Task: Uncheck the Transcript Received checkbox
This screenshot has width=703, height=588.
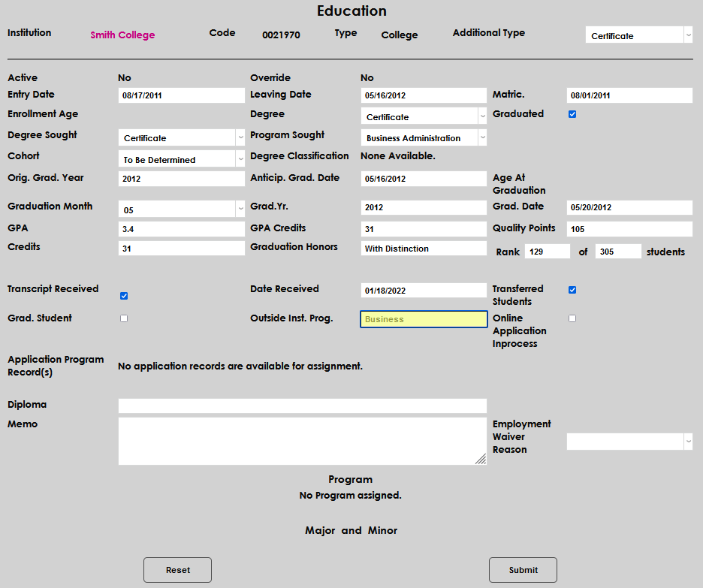Action: click(124, 296)
